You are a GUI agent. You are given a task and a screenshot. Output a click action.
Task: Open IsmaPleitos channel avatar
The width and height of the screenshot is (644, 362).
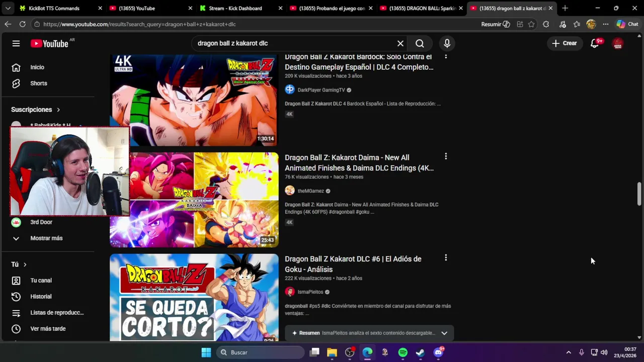click(290, 292)
